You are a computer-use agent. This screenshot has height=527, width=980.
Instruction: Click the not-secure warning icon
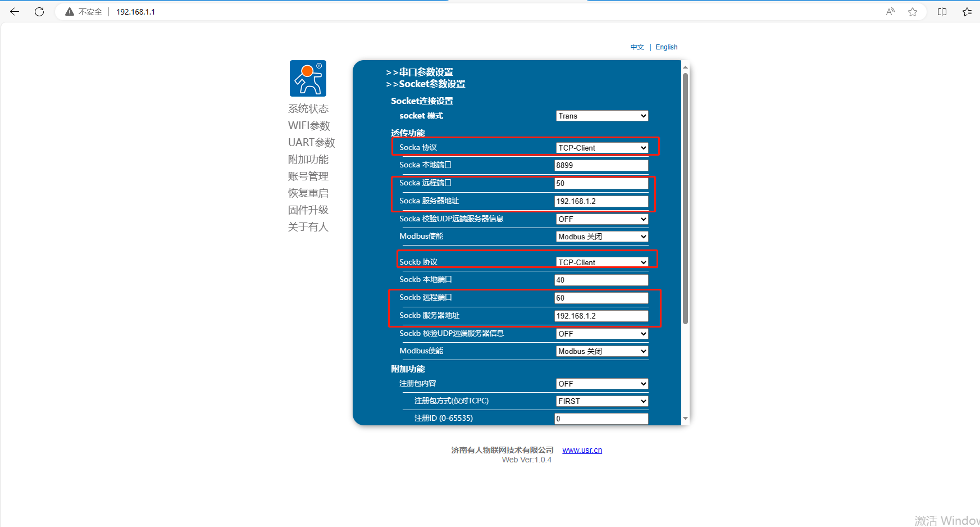tap(70, 12)
